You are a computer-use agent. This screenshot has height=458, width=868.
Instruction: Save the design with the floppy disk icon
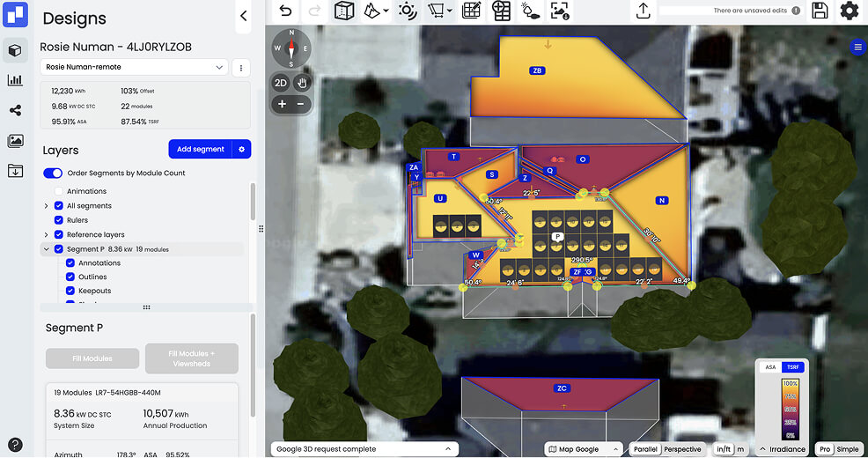coord(820,11)
